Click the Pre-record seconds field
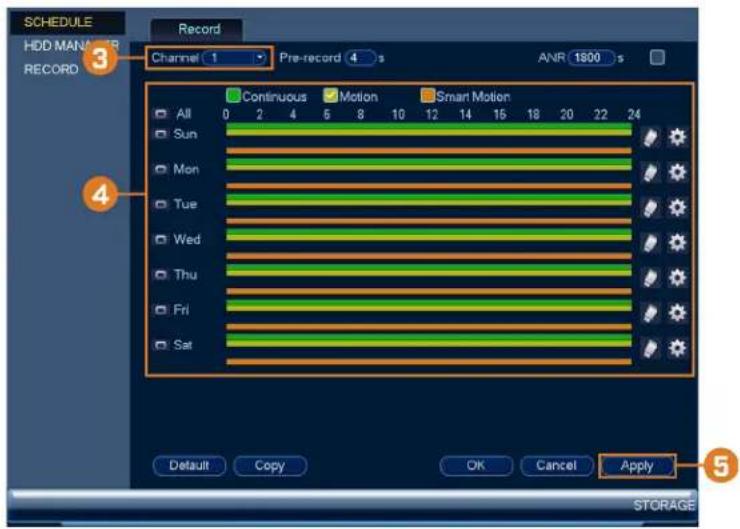Screen dimensions: 740x529 pyautogui.click(x=361, y=58)
